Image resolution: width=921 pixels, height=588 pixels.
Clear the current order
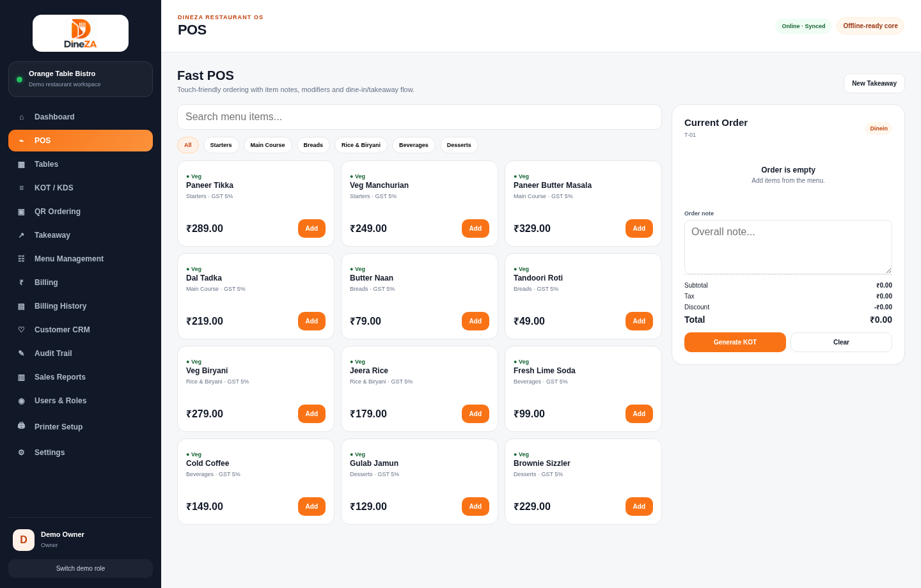tap(841, 343)
